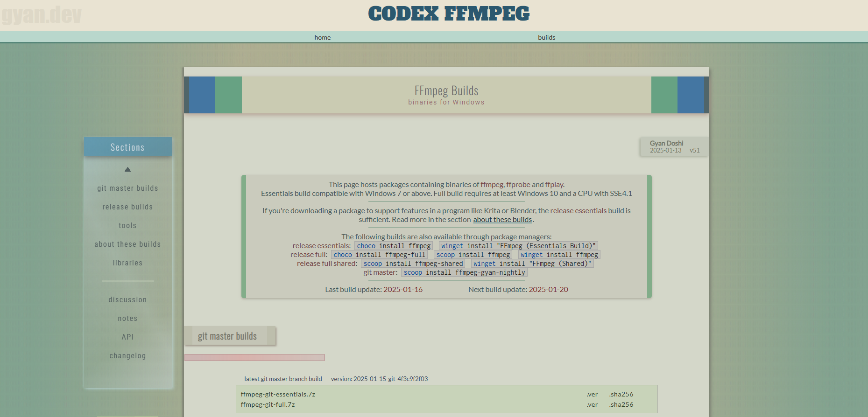Click the v51 version label
The height and width of the screenshot is (417, 868).
coord(695,150)
